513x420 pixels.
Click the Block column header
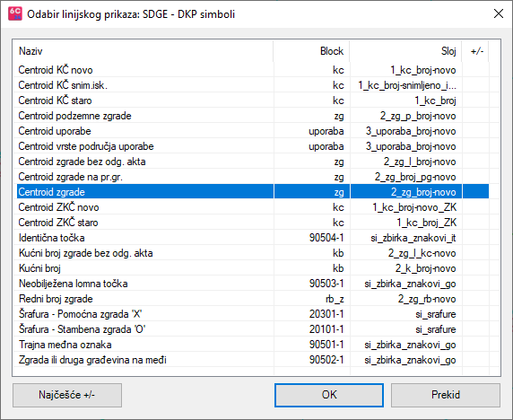[311, 51]
